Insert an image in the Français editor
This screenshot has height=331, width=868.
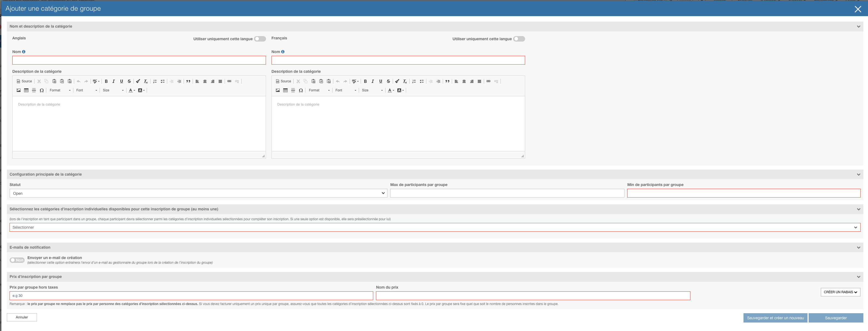pos(278,90)
